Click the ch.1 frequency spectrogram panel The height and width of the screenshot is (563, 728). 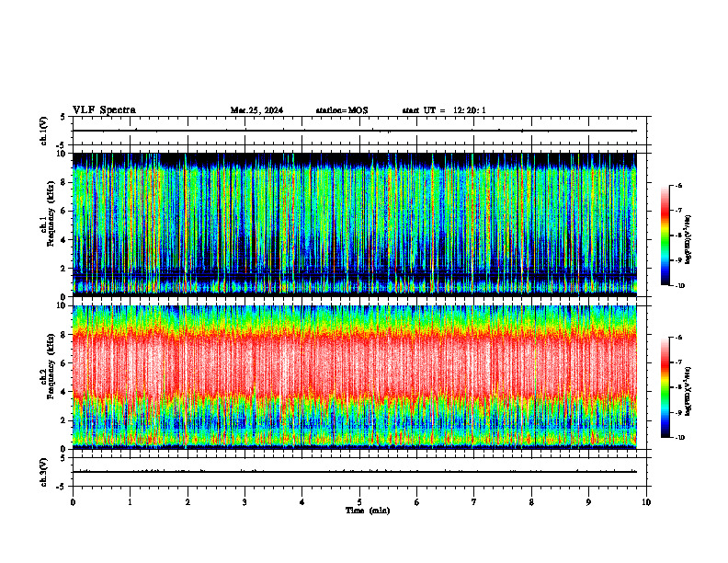click(x=355, y=224)
